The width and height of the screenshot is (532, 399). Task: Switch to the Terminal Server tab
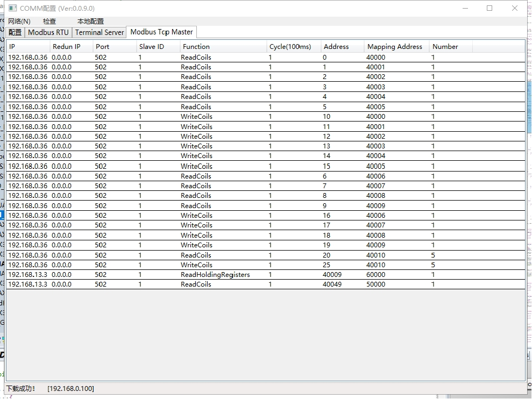coord(100,32)
